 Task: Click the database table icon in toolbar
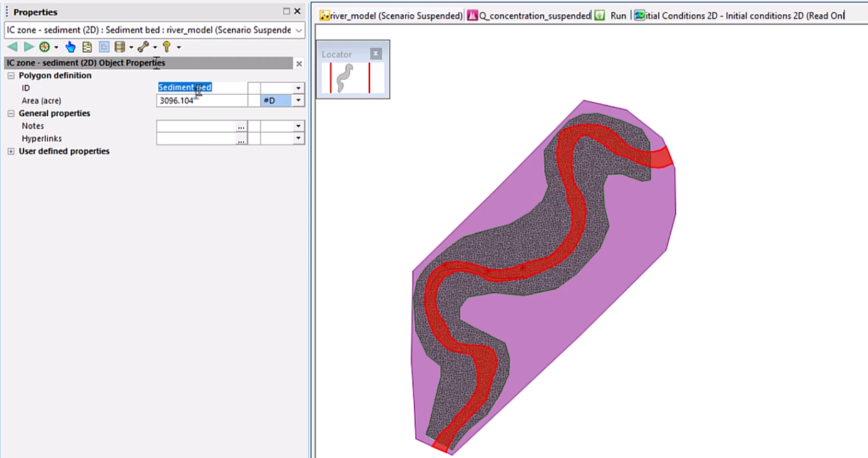tap(120, 46)
